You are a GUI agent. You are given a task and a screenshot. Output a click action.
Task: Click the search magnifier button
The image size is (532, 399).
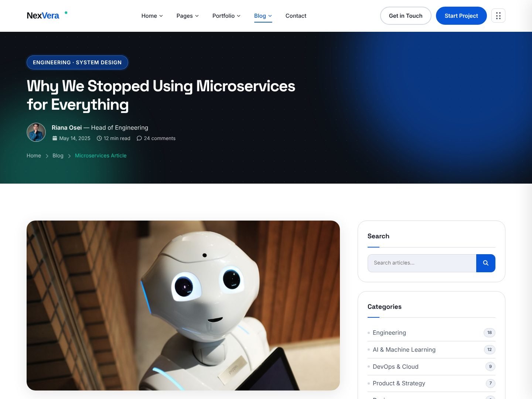(486, 263)
